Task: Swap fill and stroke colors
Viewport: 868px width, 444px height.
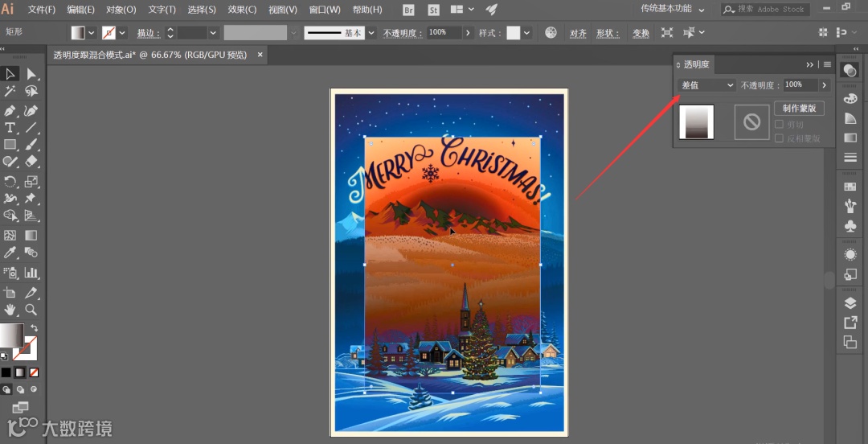Action: pos(35,328)
